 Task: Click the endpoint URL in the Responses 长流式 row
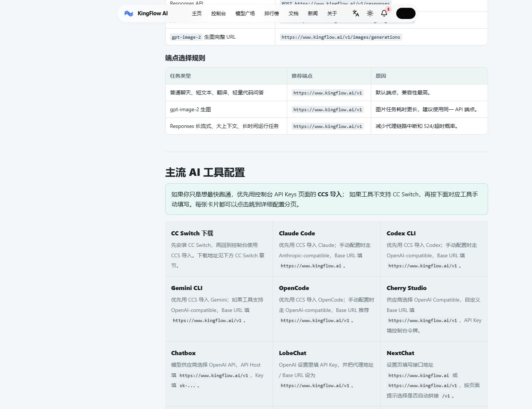tap(328, 126)
